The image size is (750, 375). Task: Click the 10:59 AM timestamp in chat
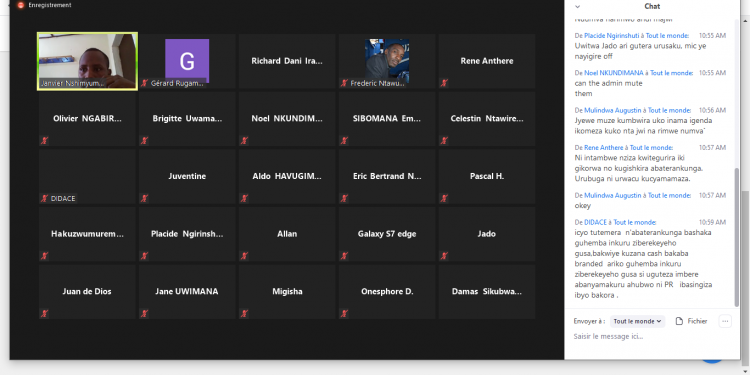[x=712, y=222]
